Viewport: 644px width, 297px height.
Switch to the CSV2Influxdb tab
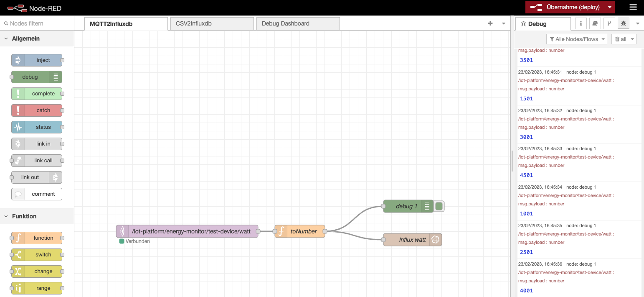point(212,23)
